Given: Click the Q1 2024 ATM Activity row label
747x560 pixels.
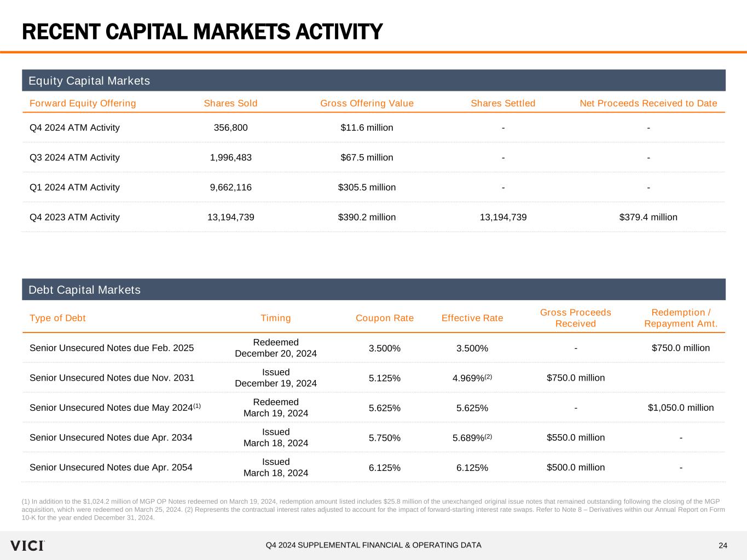Looking at the screenshot, I should (x=74, y=187).
